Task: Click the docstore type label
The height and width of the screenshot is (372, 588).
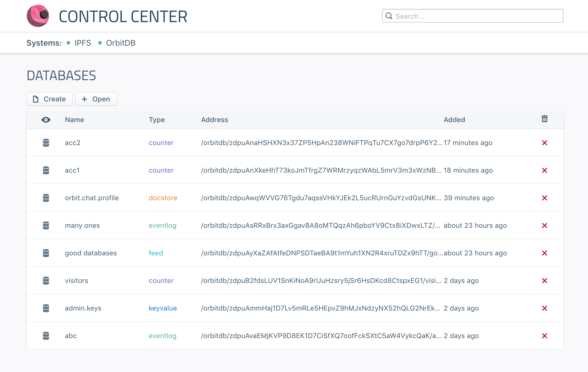Action: [163, 198]
